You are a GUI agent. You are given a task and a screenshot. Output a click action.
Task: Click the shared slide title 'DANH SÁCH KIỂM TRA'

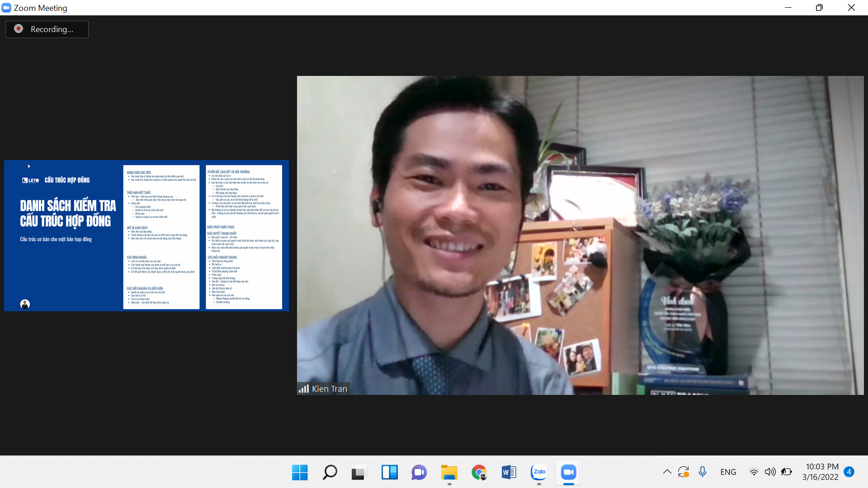point(68,206)
